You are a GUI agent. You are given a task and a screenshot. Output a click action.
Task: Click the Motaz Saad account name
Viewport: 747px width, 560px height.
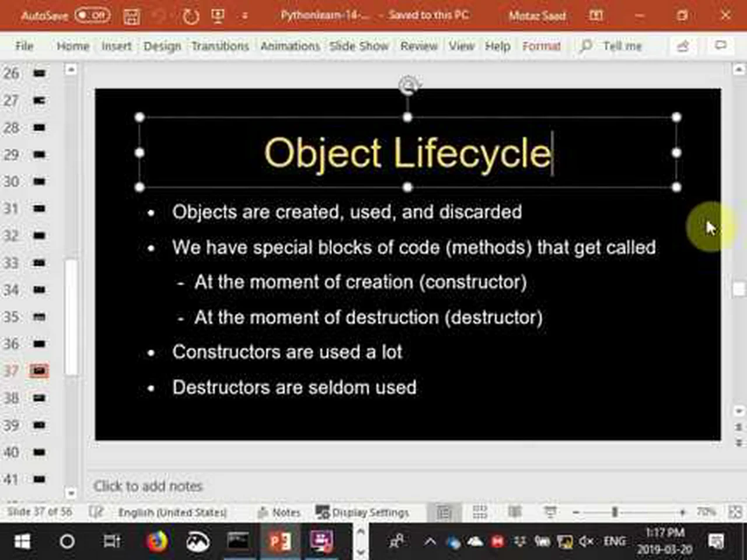pyautogui.click(x=537, y=16)
